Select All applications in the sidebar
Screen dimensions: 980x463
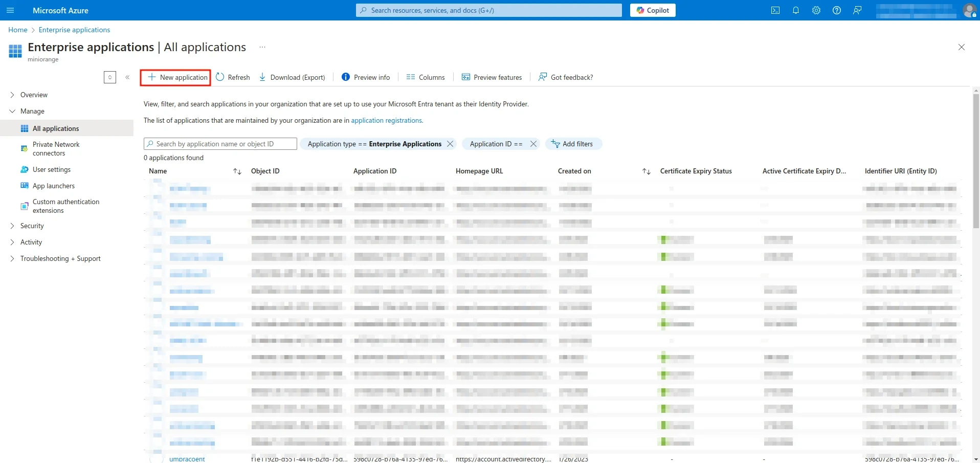55,128
